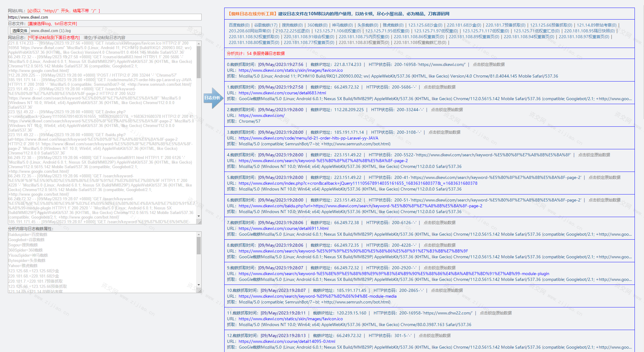
Task: Open the URL ending in module-plugin
Action: coord(394,274)
